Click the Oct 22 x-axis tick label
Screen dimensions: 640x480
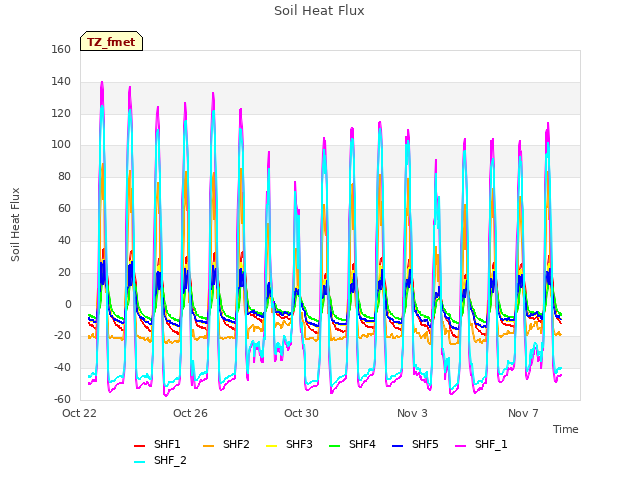79,413
